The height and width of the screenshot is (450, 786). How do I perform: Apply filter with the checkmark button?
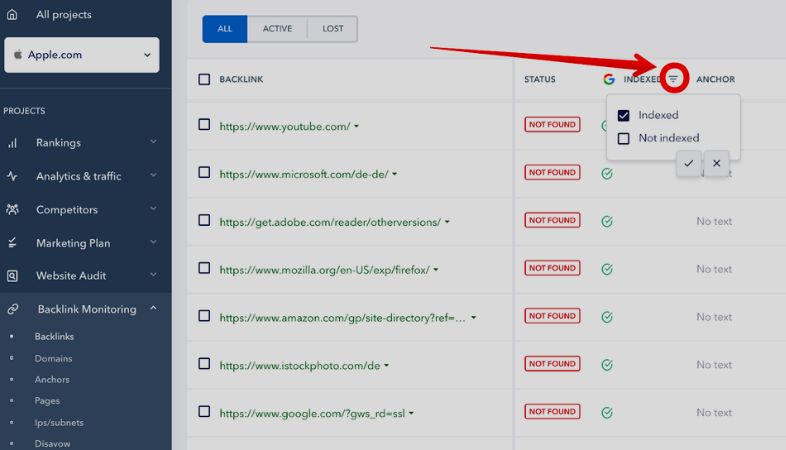[689, 163]
